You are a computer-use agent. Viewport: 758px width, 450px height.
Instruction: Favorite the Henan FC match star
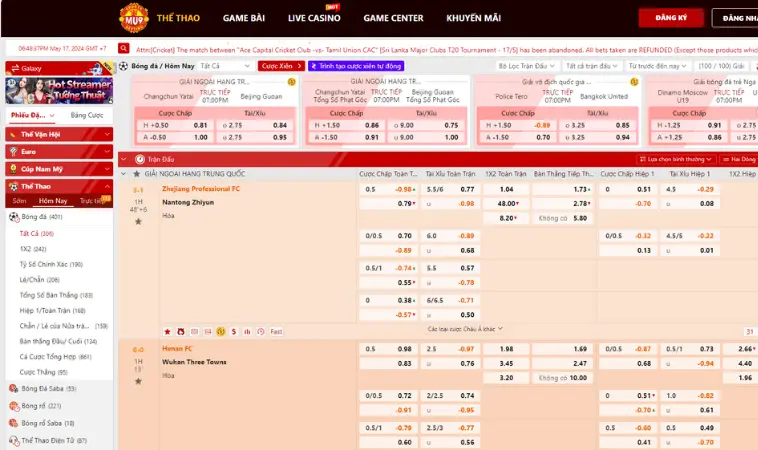tap(138, 381)
